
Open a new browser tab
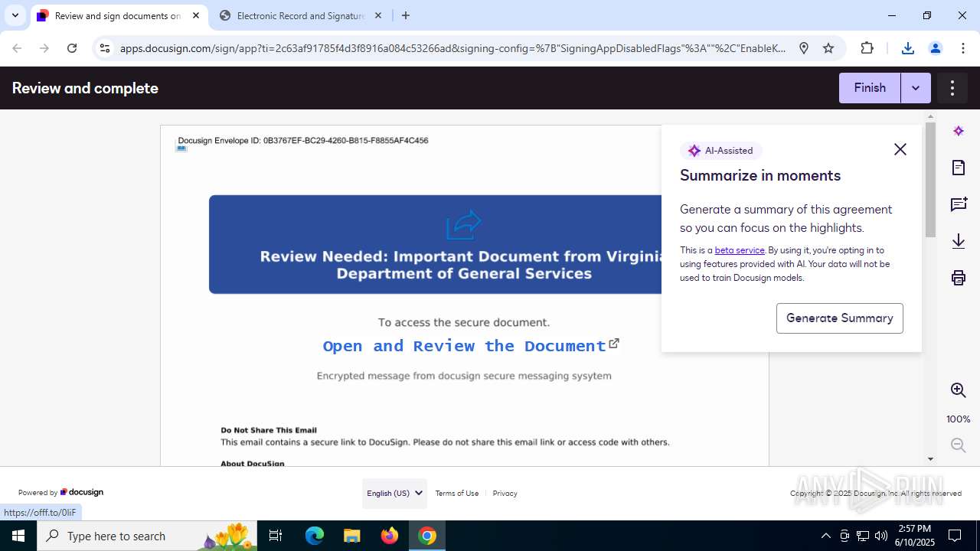[x=406, y=15]
